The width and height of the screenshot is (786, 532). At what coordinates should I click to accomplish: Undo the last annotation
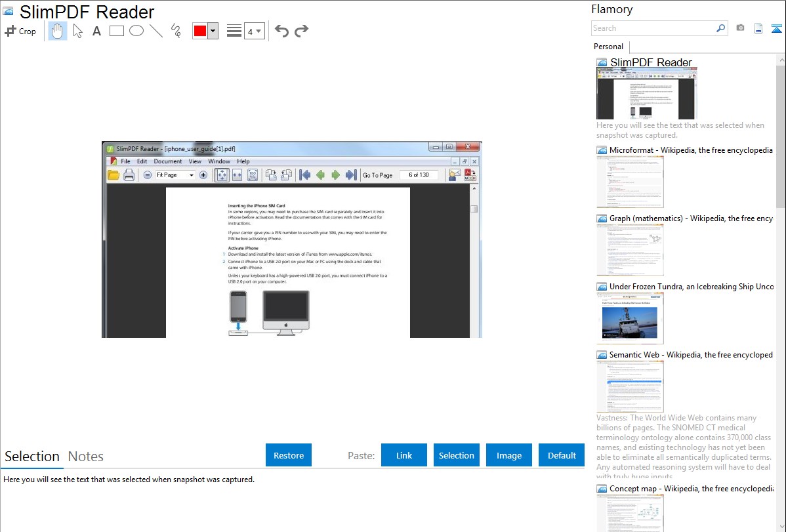coord(281,31)
